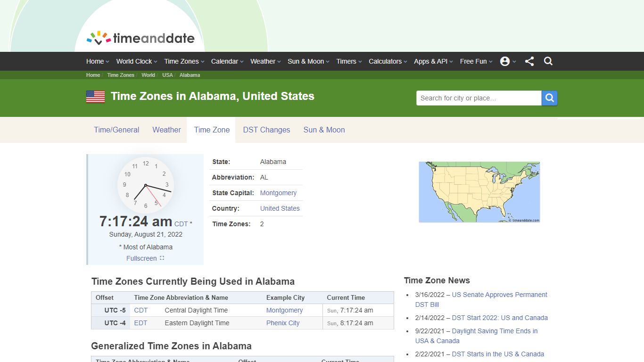Expand the Time Zones menu
644x362 pixels.
click(184, 61)
